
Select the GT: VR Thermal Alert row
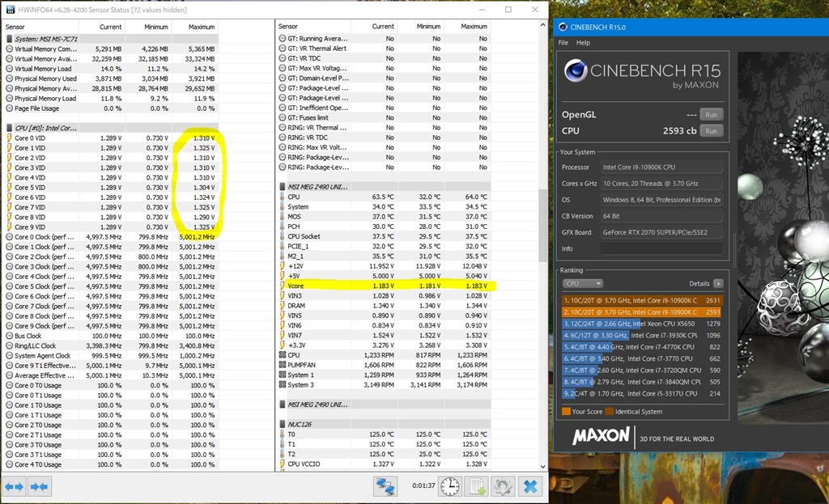[384, 49]
